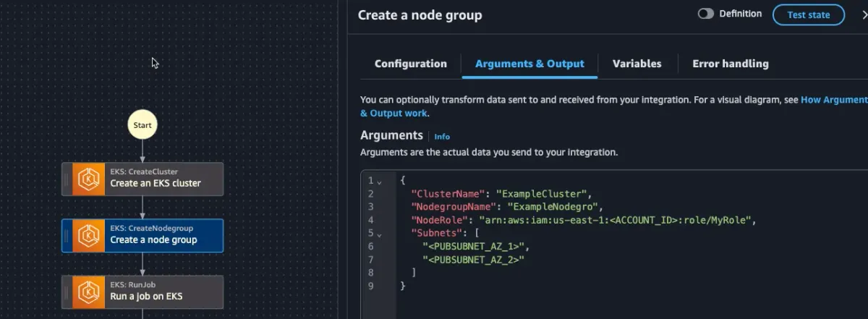Viewport: 868px width, 319px height.
Task: Click the Info link beside Arguments
Action: tap(442, 136)
